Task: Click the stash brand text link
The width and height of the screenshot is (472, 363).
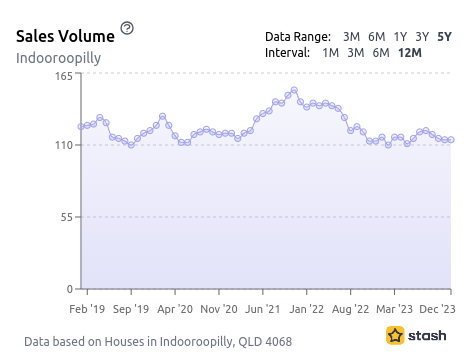Action: (x=427, y=335)
